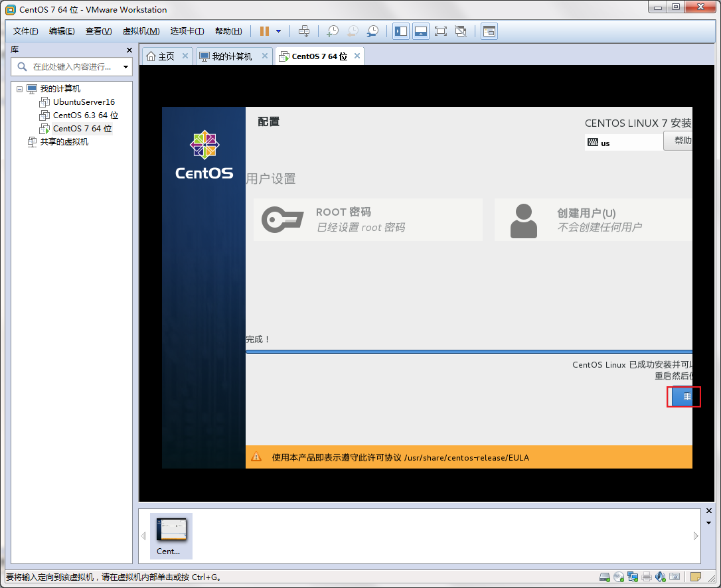Toggle the console view button
The image size is (721, 588).
[489, 31]
